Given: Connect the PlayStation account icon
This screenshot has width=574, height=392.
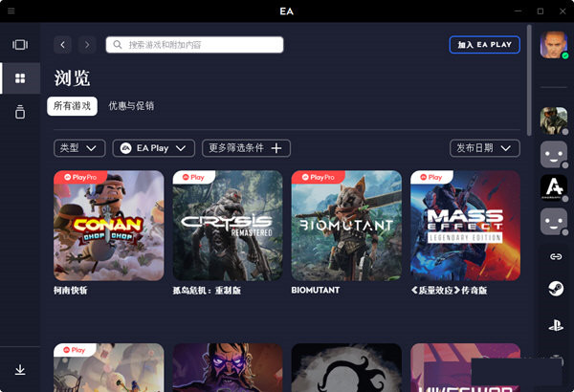Looking at the screenshot, I should [x=556, y=325].
